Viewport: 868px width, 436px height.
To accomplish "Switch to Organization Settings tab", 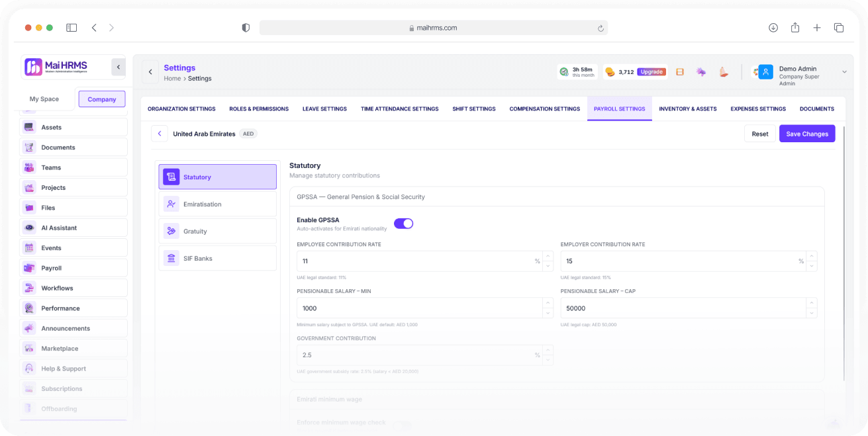I will click(181, 109).
